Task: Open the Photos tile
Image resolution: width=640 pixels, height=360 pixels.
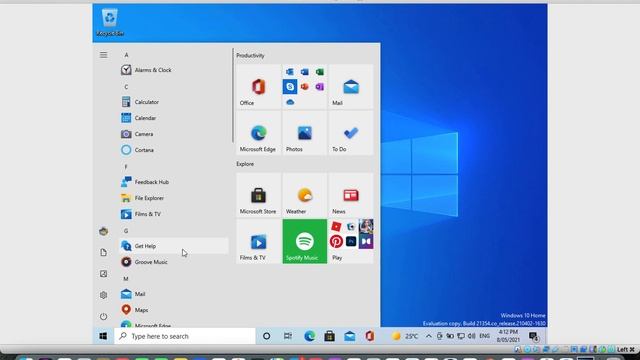Action: pos(304,133)
